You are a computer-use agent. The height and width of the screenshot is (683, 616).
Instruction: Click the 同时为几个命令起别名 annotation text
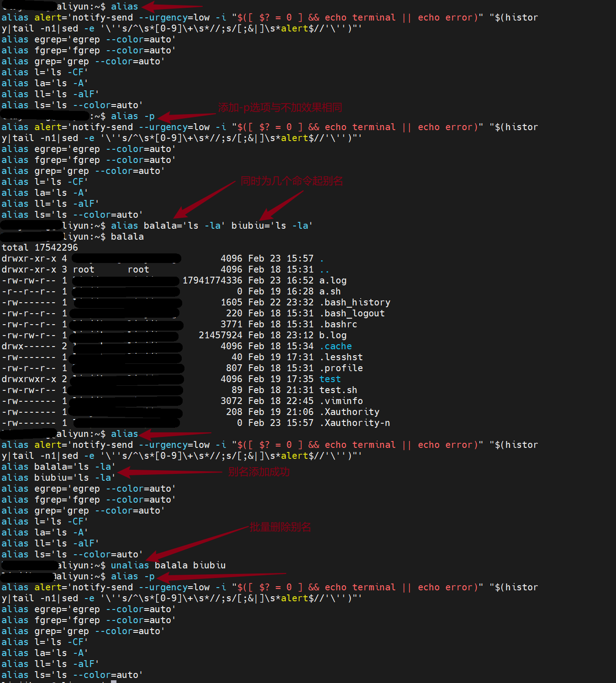click(293, 181)
